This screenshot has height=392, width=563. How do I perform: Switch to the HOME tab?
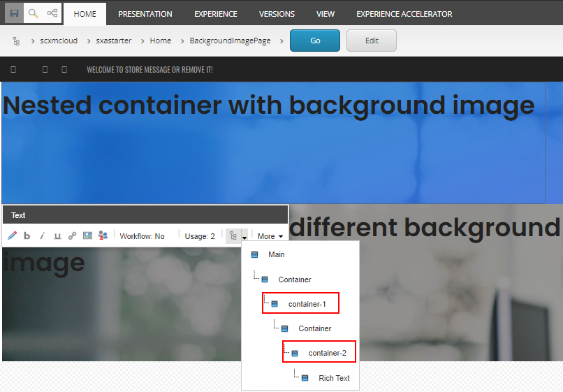point(85,14)
